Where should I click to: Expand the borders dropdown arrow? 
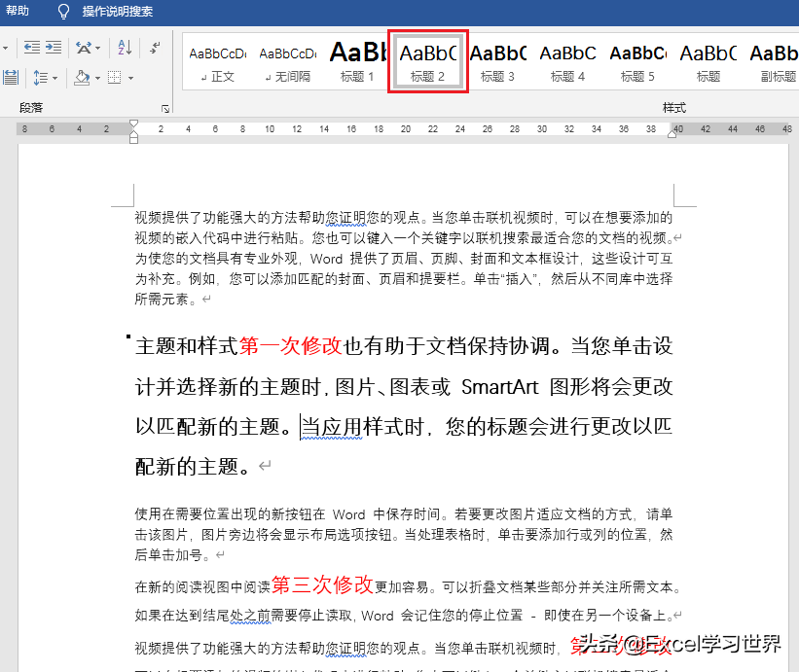[x=129, y=77]
